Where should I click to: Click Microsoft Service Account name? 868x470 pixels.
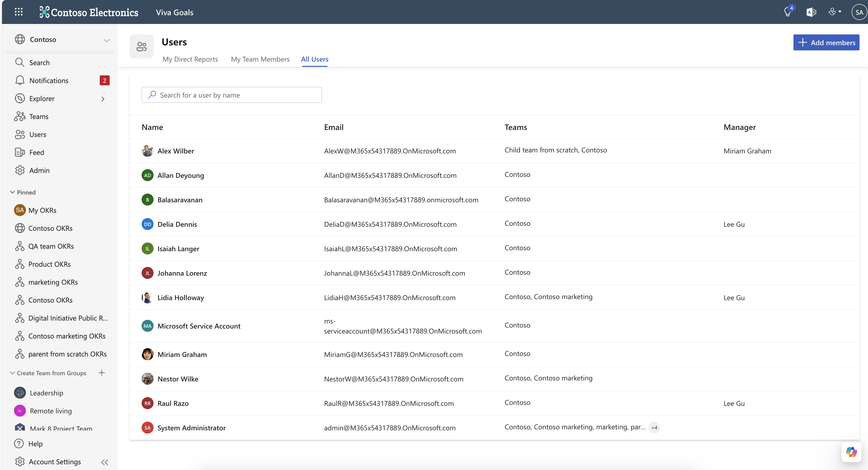coord(199,326)
